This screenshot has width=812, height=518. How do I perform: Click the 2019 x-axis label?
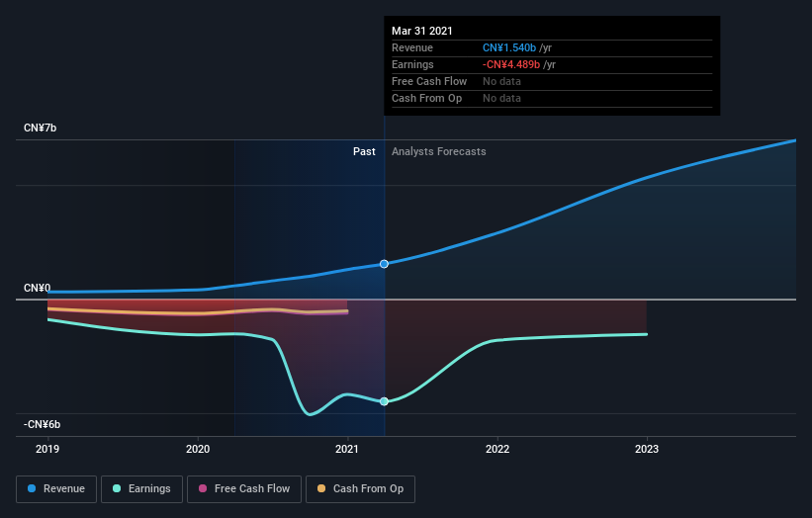(x=47, y=449)
